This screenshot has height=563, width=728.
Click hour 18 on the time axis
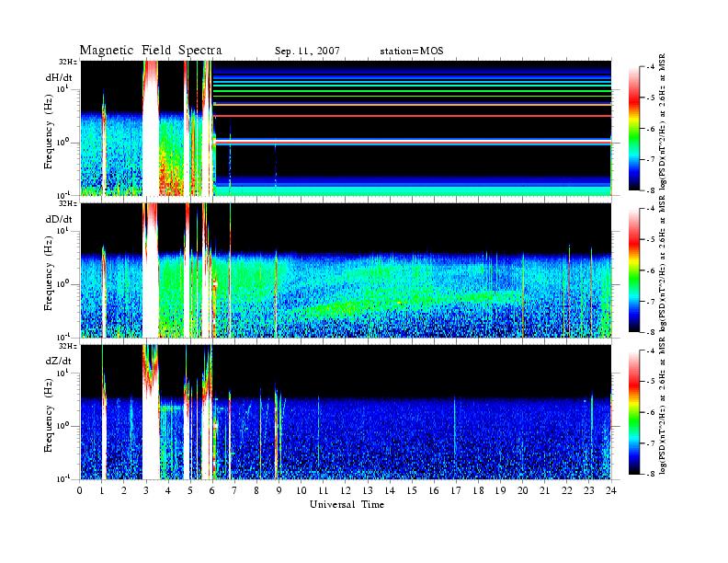[x=478, y=490]
